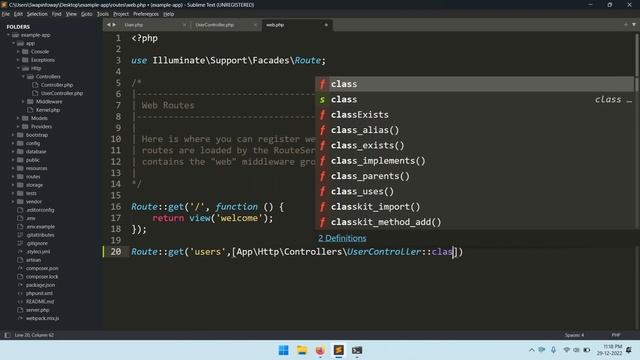Click the tests folder icon

click(20, 193)
